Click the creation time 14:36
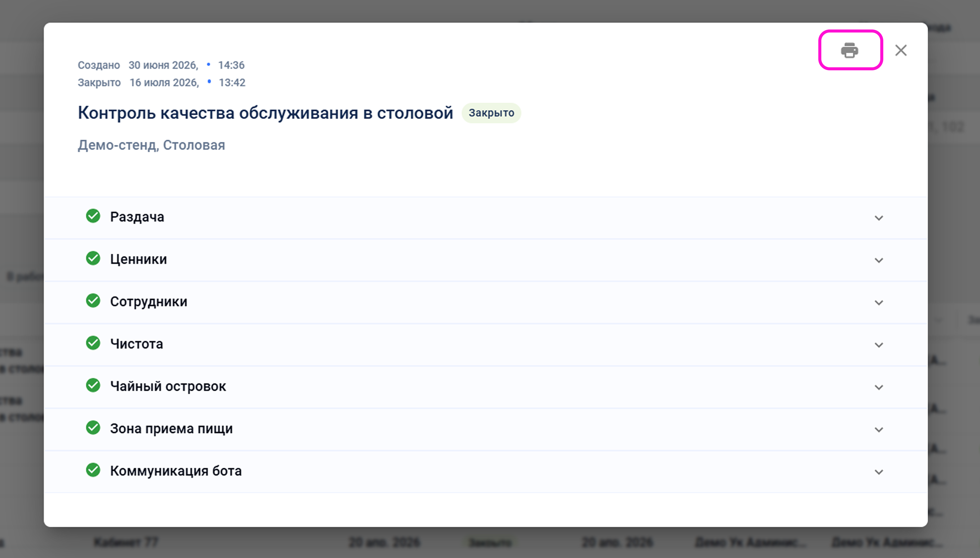Viewport: 980px width, 558px height. click(231, 65)
